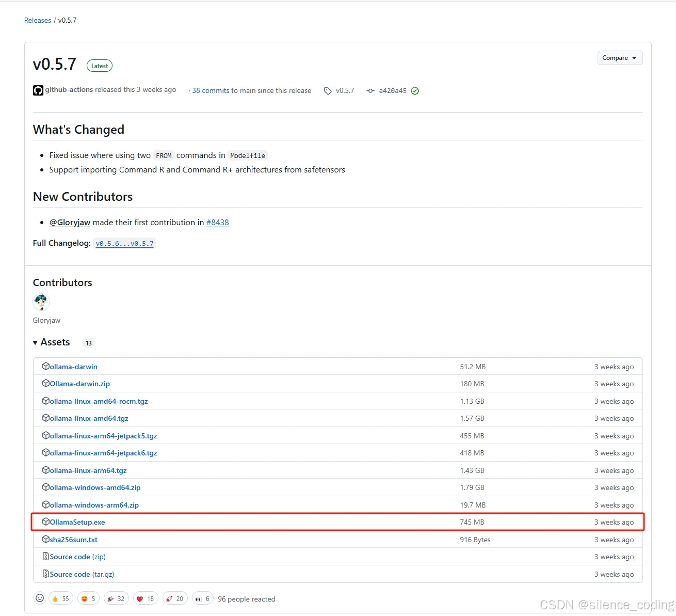Toggle the thumbs up reaction with 55
This screenshot has height=616, width=676.
tap(60, 598)
